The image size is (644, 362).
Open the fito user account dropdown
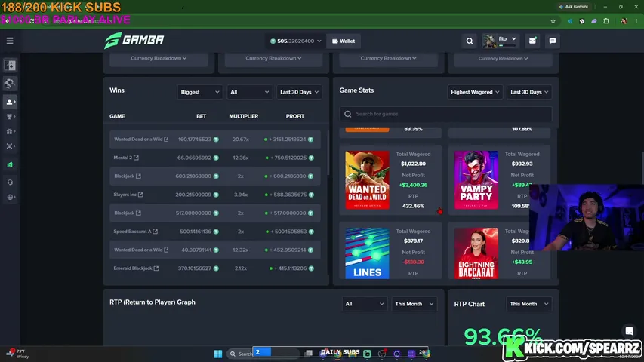(501, 41)
